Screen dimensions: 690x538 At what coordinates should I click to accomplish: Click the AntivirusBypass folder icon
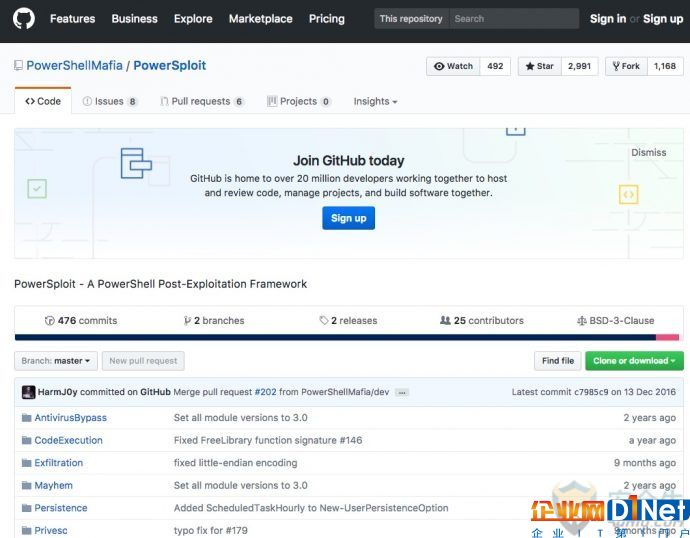point(27,417)
